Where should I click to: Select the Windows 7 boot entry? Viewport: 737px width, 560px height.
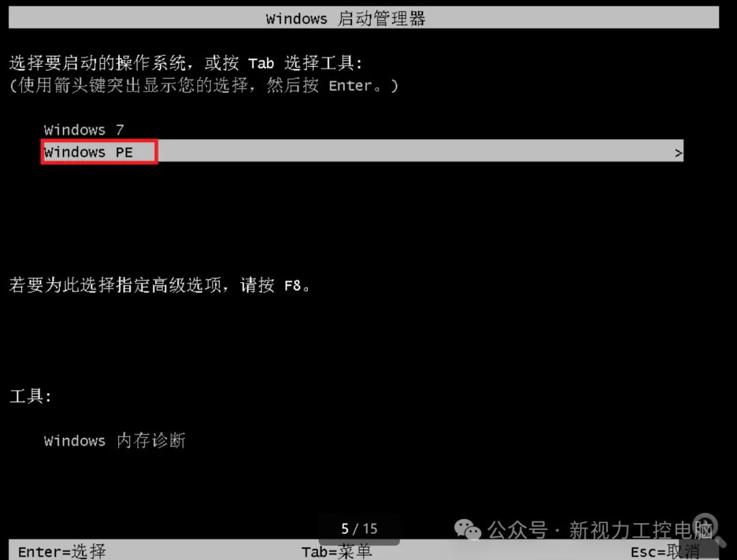[x=84, y=130]
